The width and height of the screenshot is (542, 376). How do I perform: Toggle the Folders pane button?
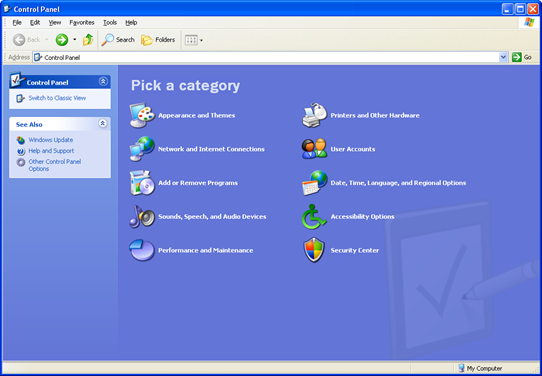tap(158, 40)
